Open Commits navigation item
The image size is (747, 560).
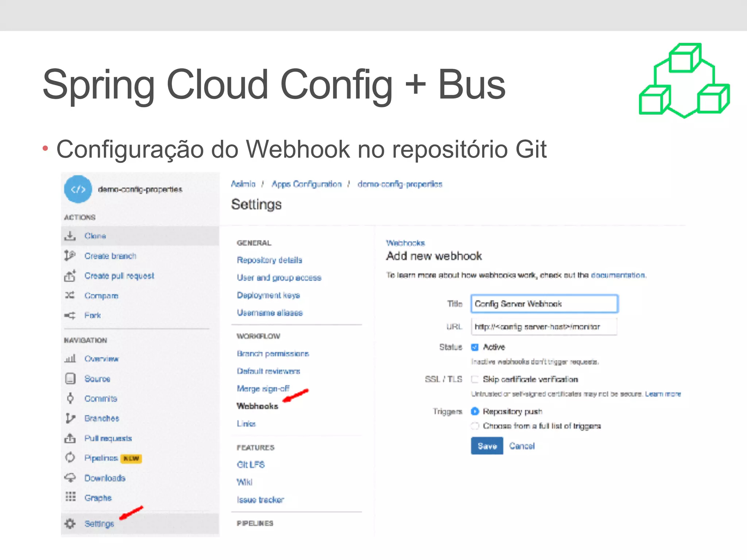click(x=101, y=398)
